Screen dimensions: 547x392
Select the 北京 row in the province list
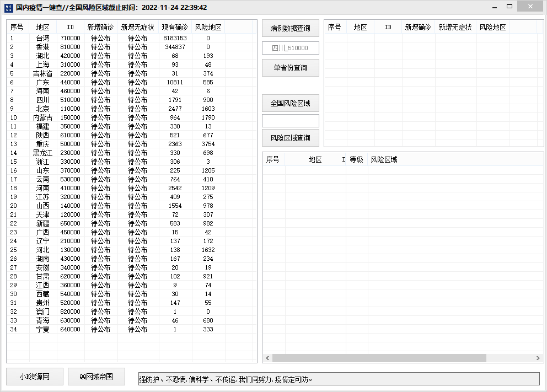[x=42, y=109]
